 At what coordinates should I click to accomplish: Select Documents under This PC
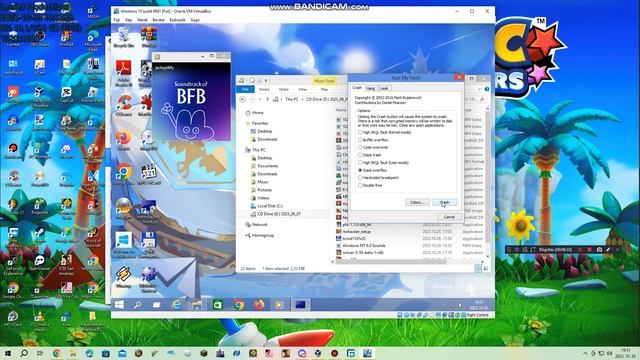[264, 166]
